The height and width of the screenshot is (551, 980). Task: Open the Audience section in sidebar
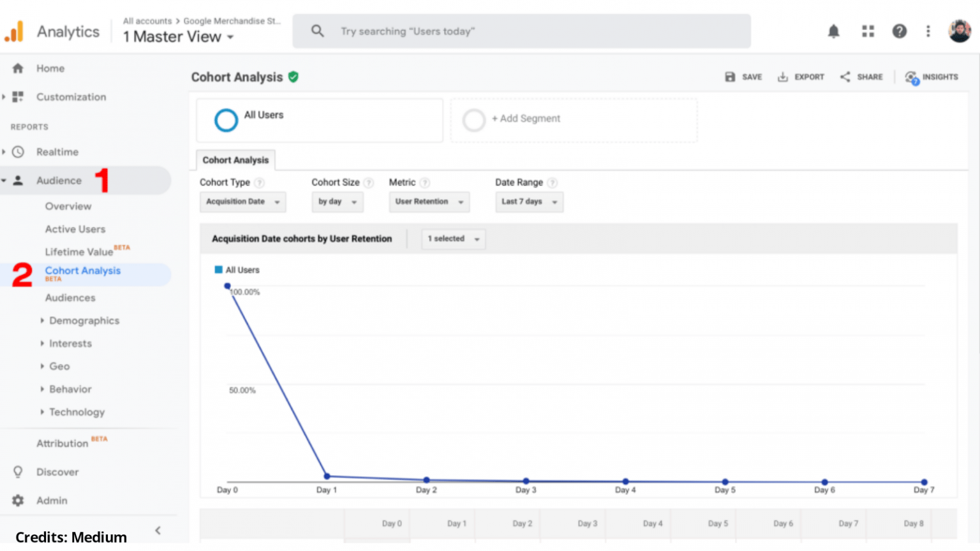tap(59, 180)
